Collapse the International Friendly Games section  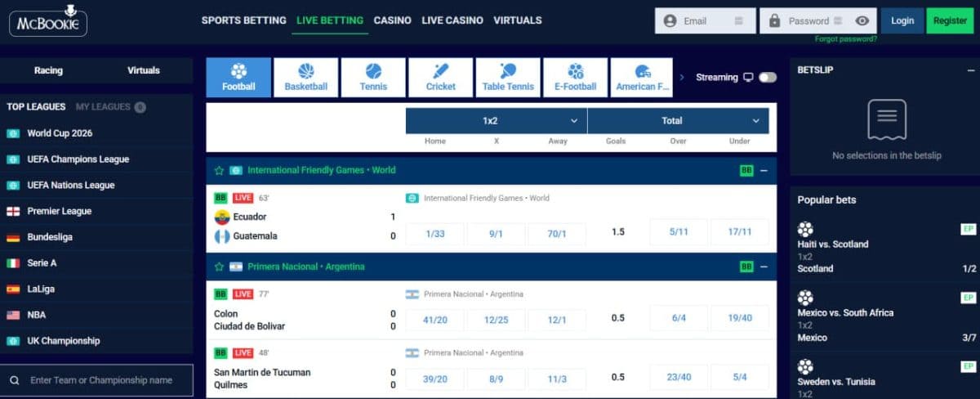tap(764, 171)
